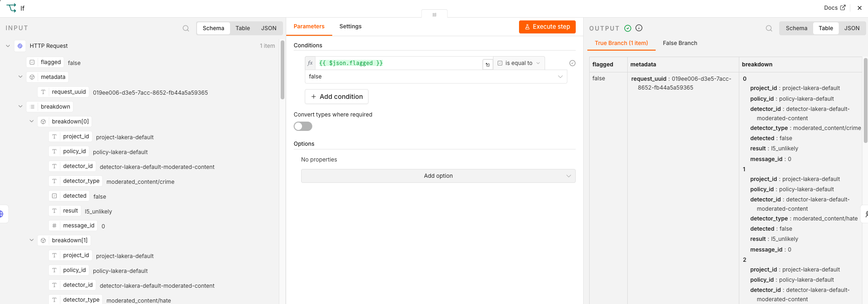Collapse the HTTP Request tree
The width and height of the screenshot is (868, 304).
click(8, 46)
